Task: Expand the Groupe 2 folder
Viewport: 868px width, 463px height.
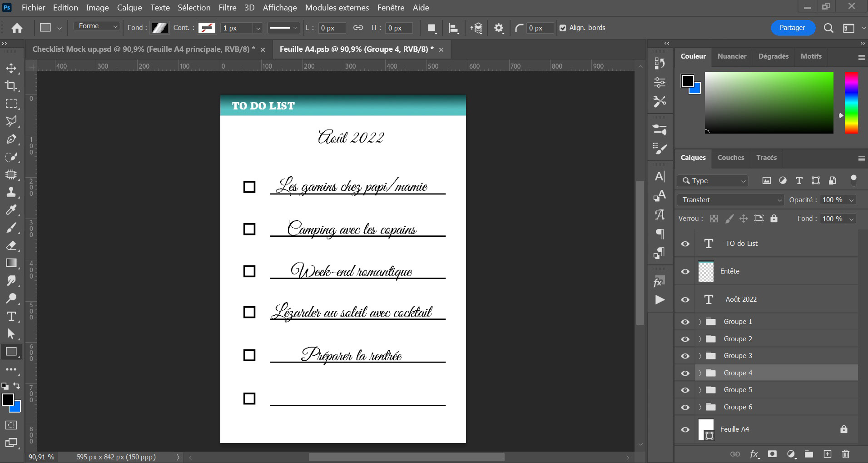Action: [700, 339]
